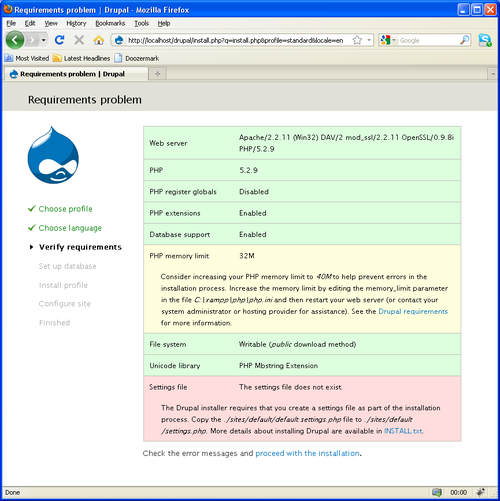This screenshot has height=501, width=500.
Task: Open the Google search engine selector
Action: tap(388, 40)
